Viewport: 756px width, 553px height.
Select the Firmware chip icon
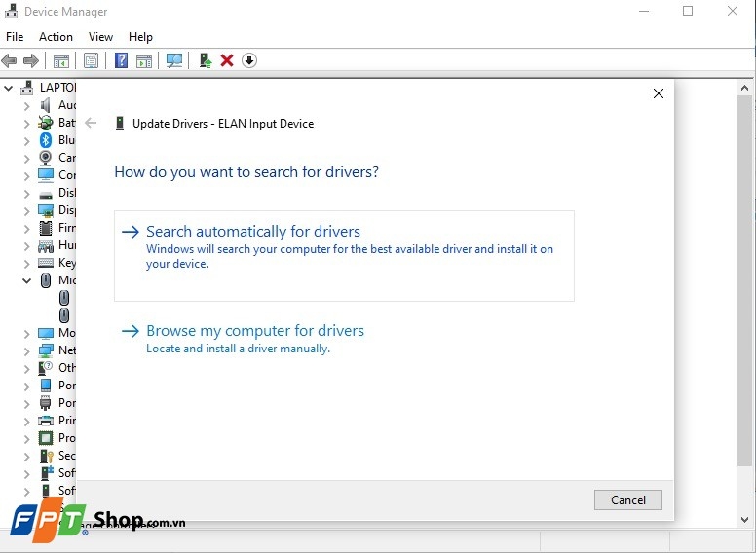46,228
